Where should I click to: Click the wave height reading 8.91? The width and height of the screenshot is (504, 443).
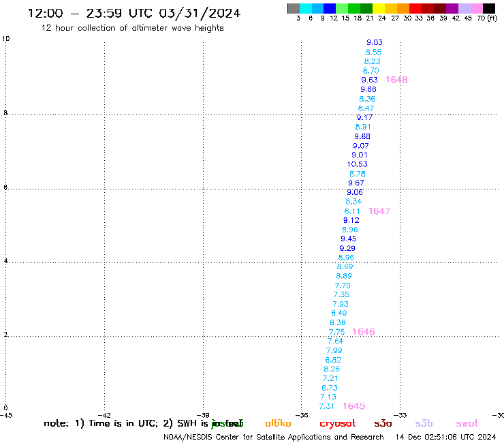[363, 127]
